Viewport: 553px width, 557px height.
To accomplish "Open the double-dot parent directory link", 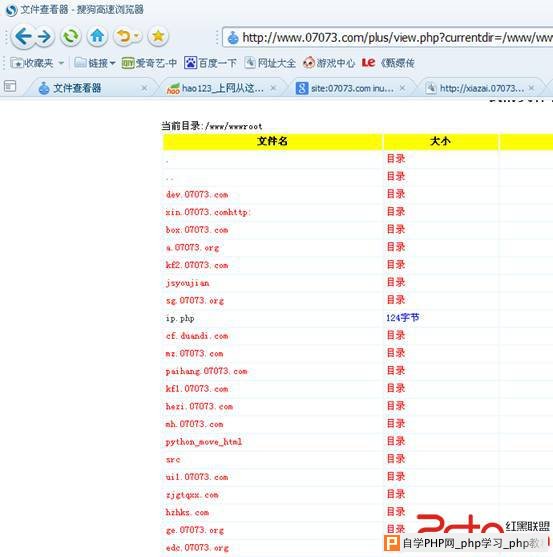I will point(170,179).
